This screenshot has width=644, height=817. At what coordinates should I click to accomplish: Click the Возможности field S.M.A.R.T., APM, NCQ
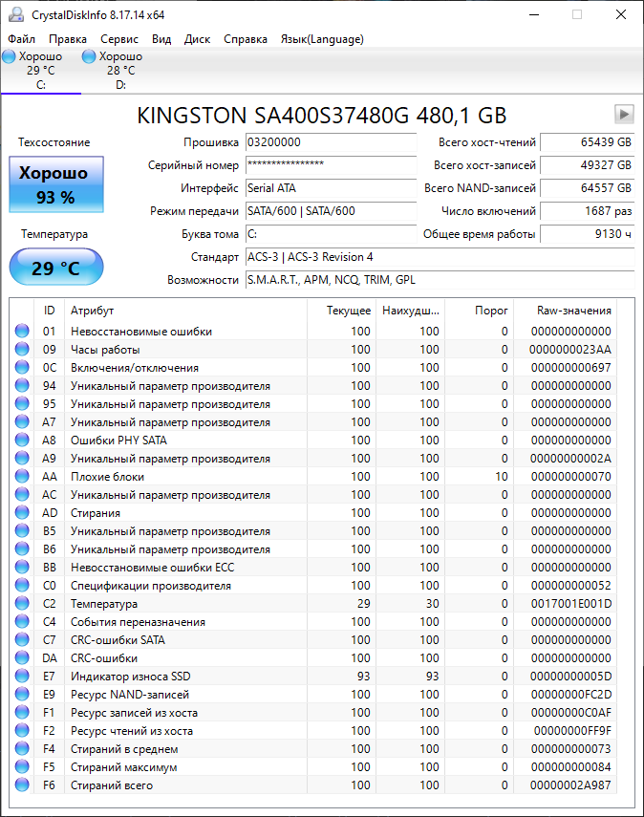pos(440,280)
